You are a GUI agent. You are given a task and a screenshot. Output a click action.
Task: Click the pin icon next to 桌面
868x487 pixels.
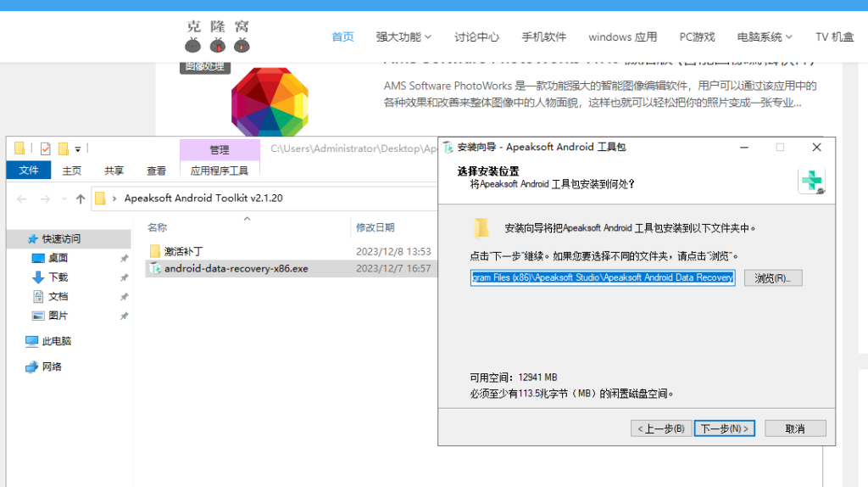click(x=124, y=258)
